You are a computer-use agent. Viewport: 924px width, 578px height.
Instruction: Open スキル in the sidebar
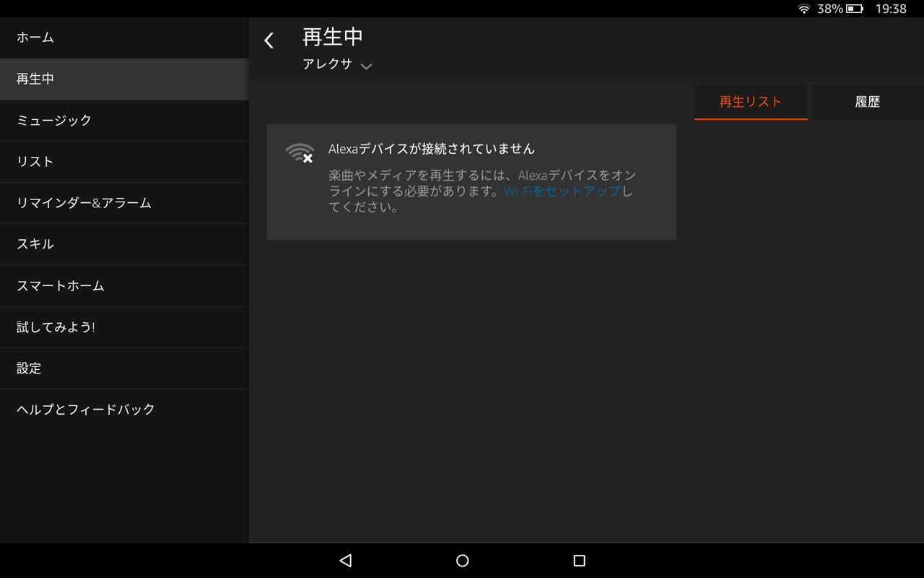124,244
